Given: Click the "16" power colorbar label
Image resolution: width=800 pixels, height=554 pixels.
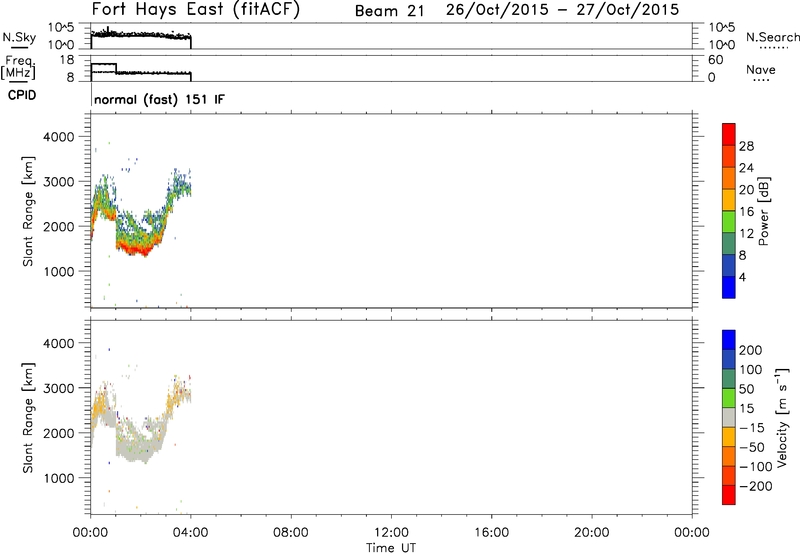Looking at the screenshot, I should 746,211.
